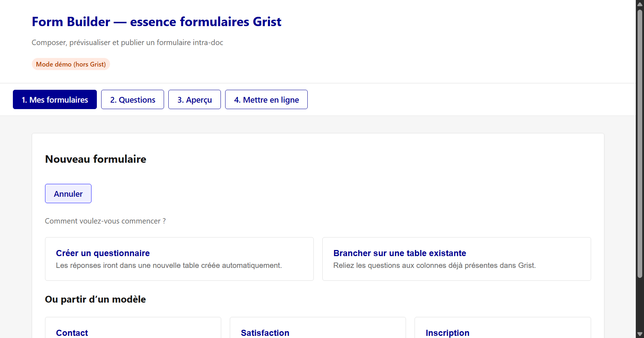Open the Mettre en ligne tab
This screenshot has width=644, height=338.
(x=266, y=99)
